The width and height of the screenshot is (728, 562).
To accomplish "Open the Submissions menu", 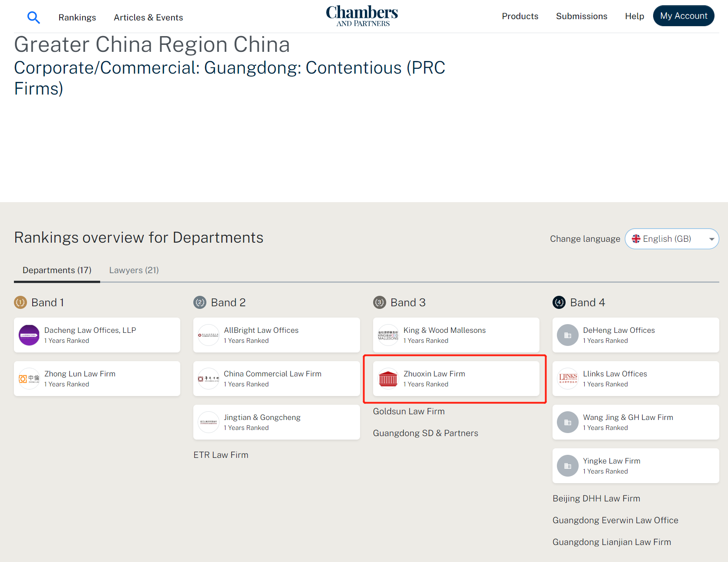I will [582, 16].
